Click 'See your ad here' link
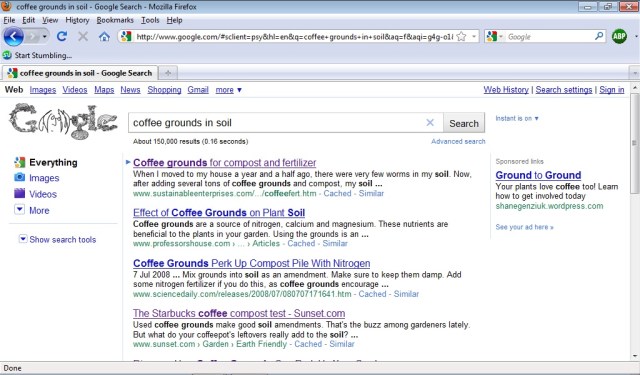The height and width of the screenshot is (375, 640). pyautogui.click(x=524, y=227)
